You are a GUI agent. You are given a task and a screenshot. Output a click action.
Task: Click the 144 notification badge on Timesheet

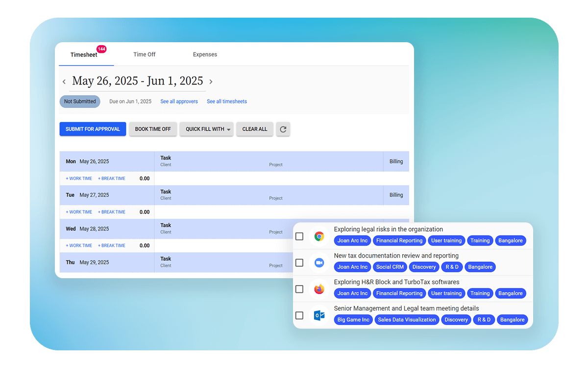pos(101,49)
